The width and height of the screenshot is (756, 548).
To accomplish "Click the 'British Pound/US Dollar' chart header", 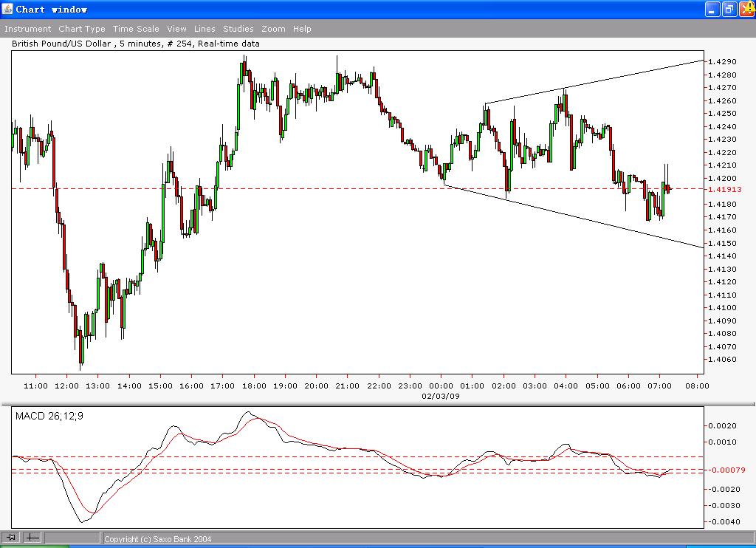I will tap(136, 44).
